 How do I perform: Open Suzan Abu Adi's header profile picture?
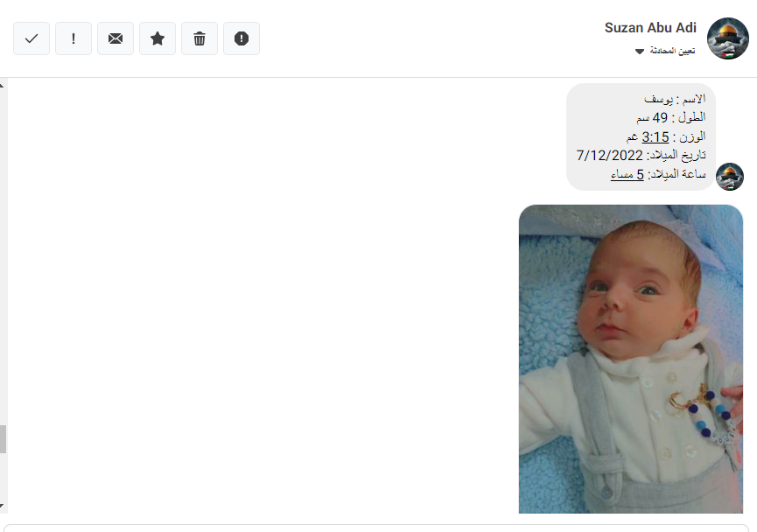(x=727, y=38)
